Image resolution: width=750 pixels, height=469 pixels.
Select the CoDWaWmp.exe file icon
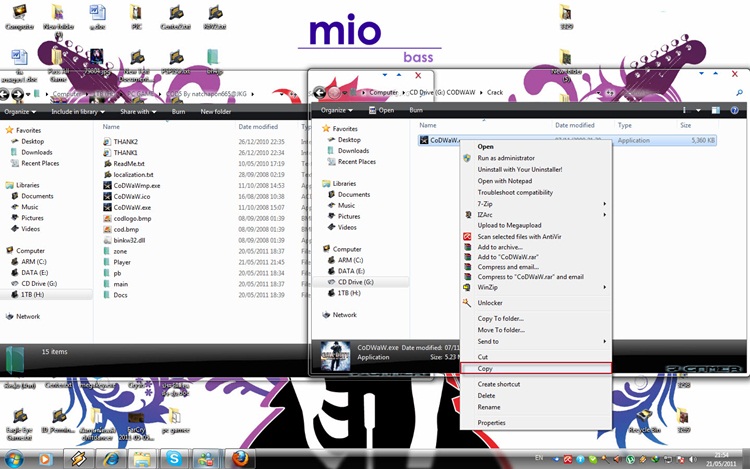tap(108, 185)
